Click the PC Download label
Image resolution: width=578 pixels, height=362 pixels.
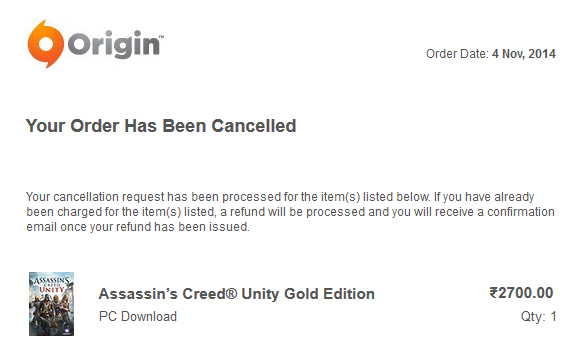(x=138, y=316)
